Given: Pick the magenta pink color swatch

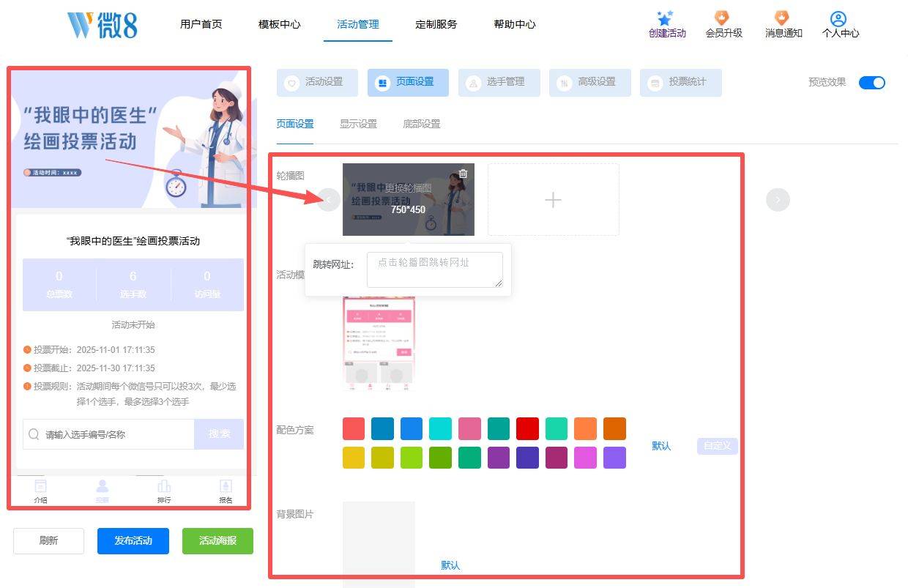Looking at the screenshot, I should click(x=586, y=458).
